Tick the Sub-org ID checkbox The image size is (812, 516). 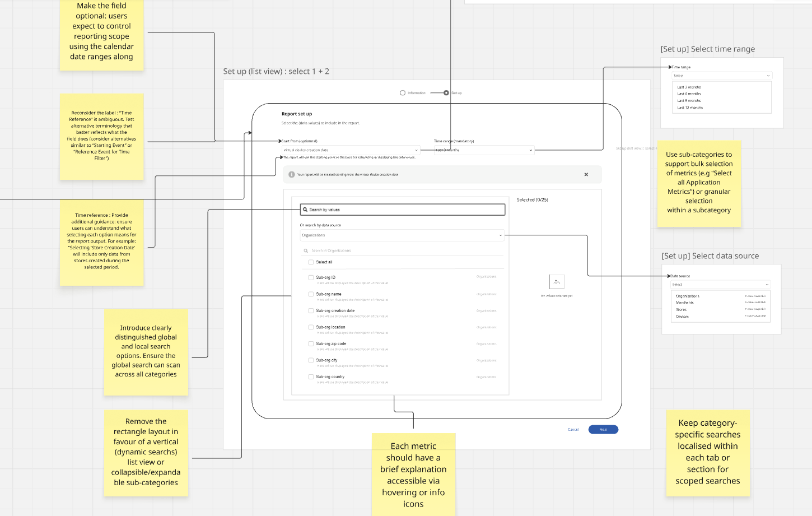311,277
